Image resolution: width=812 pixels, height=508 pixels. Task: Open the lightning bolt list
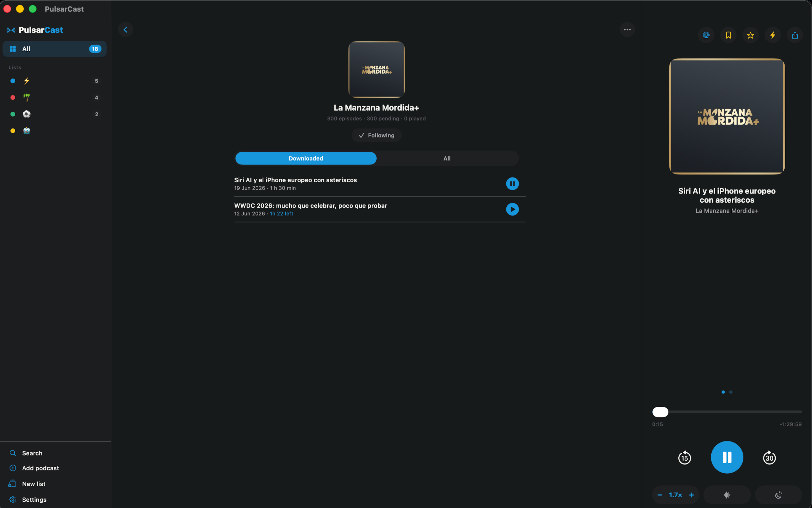point(54,81)
